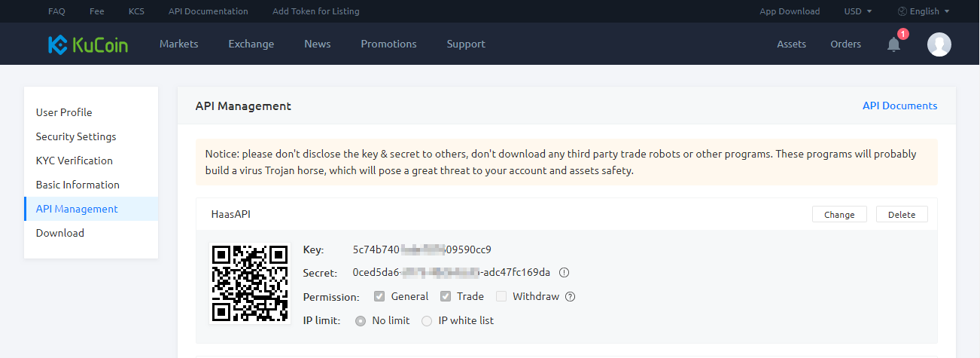Open the API Documentation top link
980x358 pixels.
[208, 11]
